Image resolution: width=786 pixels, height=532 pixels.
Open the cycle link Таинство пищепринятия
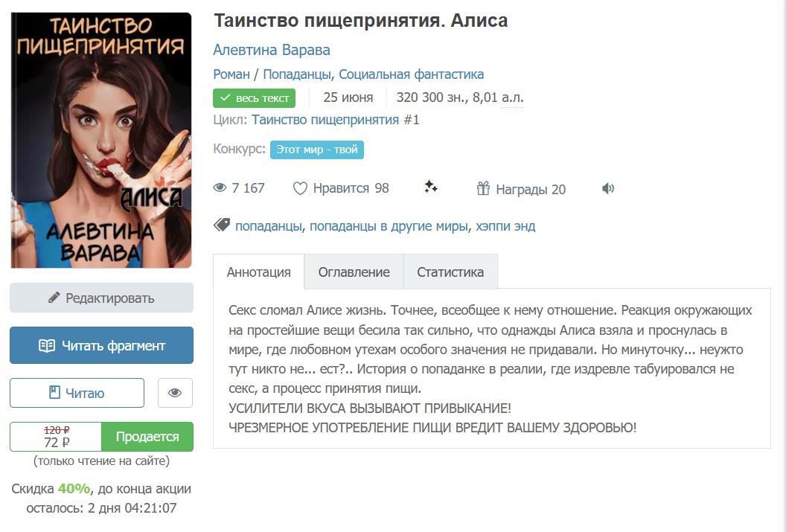coord(325,120)
